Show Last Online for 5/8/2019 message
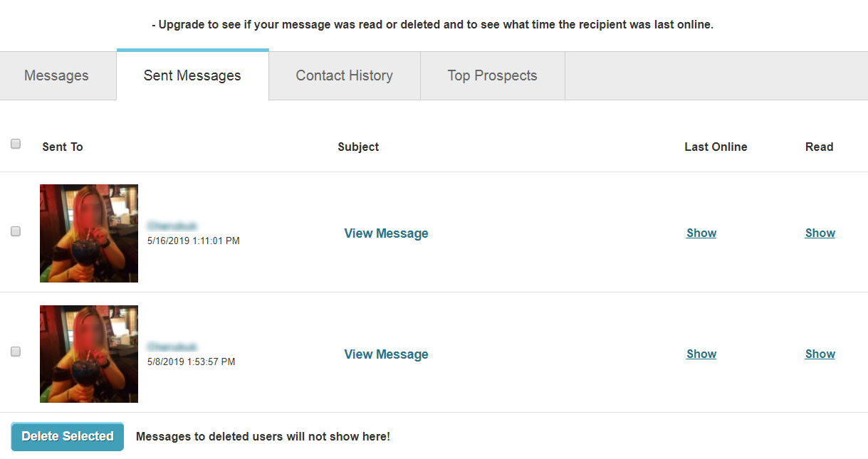Screen dimensions: 868x459 click(x=701, y=354)
